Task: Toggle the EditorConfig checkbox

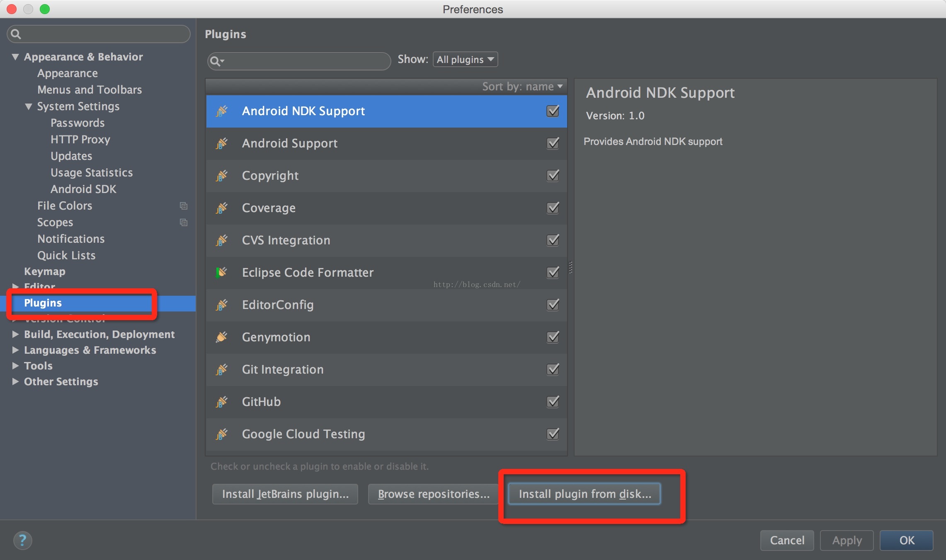Action: point(553,305)
